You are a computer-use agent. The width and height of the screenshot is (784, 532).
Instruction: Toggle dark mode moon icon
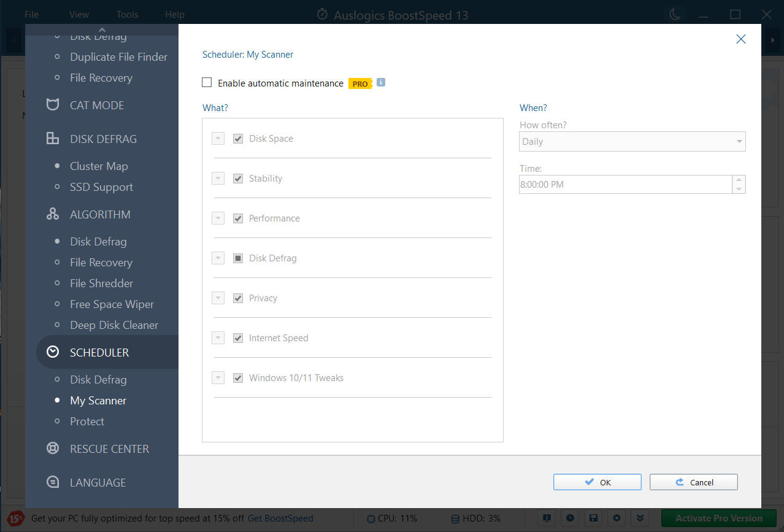click(675, 15)
